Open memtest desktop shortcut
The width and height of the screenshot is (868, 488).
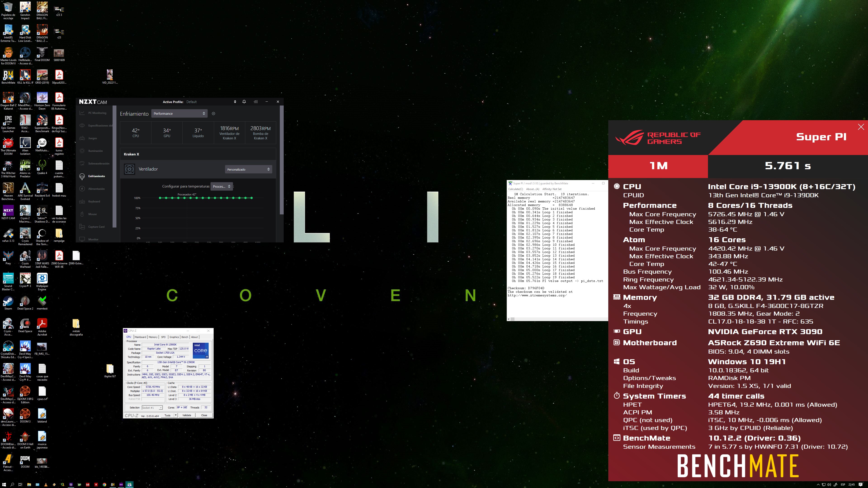42,303
